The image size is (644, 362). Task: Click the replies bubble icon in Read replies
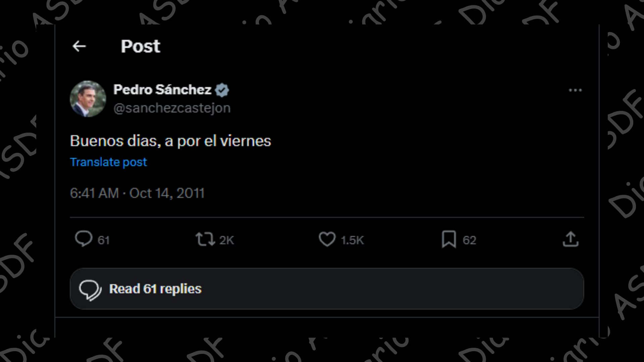pyautogui.click(x=90, y=290)
